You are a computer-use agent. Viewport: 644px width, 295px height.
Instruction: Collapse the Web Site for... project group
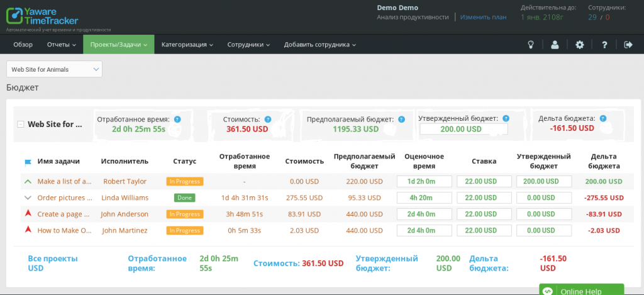[x=20, y=125]
